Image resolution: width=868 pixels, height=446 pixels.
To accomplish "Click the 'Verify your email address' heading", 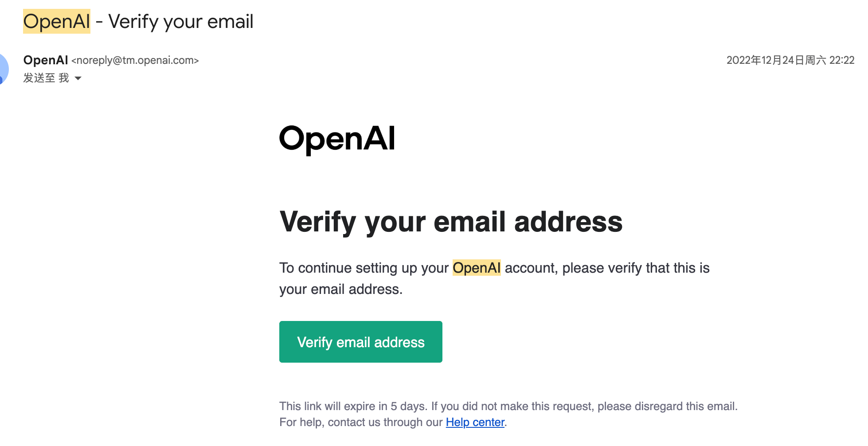I will (x=451, y=222).
